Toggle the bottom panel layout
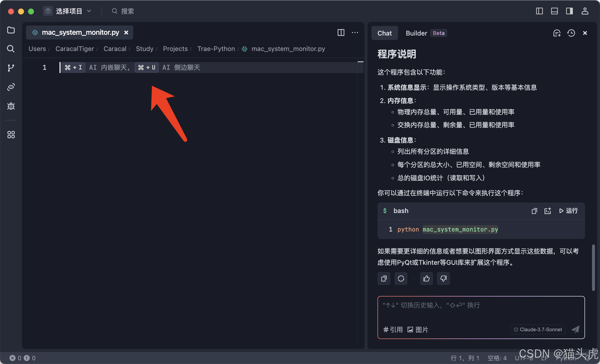600x364 pixels. click(x=554, y=11)
